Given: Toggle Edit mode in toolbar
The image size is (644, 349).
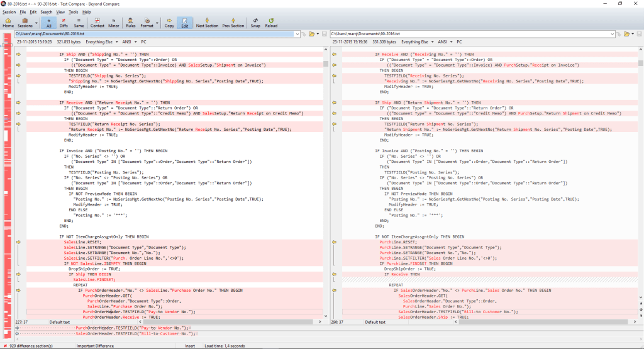Looking at the screenshot, I should coord(185,23).
